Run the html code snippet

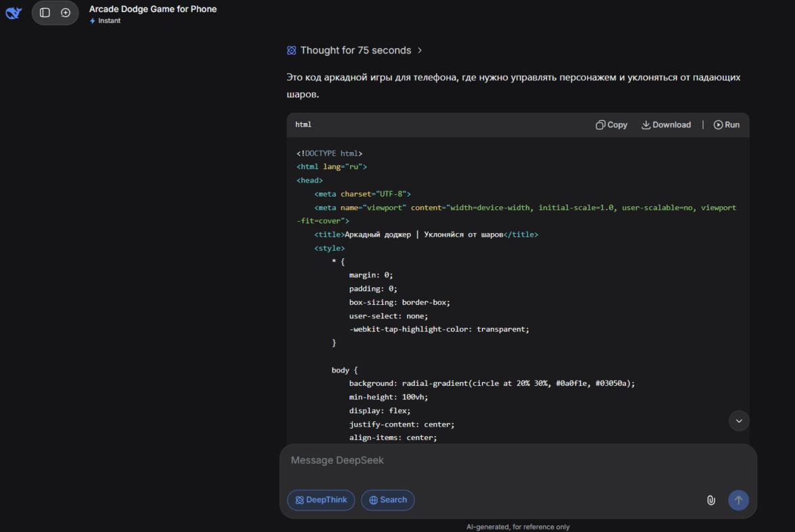(x=727, y=125)
